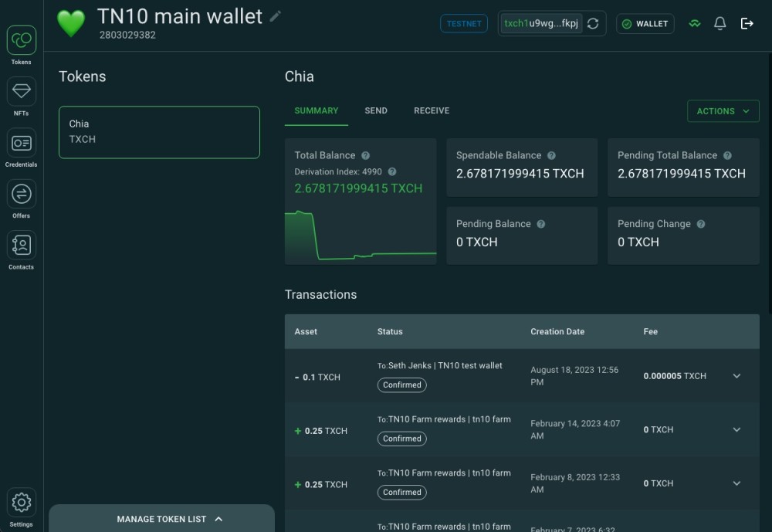Expand the Manage Token List panel

[161, 519]
